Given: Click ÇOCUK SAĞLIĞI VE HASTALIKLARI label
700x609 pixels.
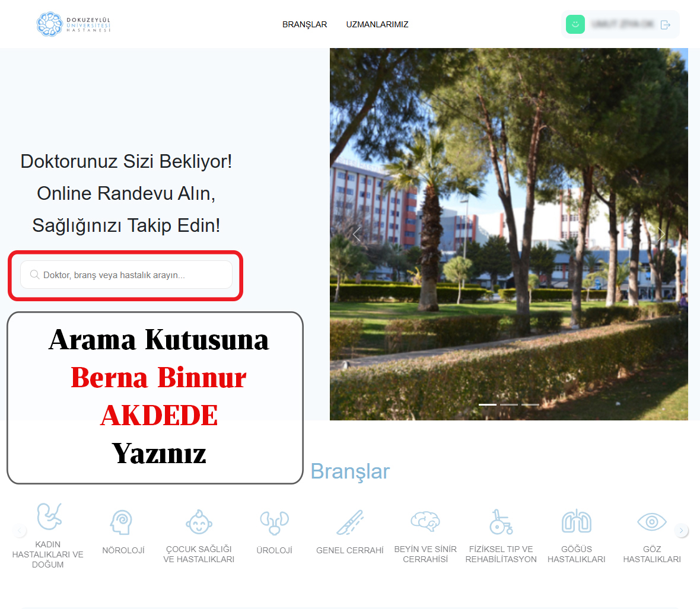Looking at the screenshot, I should pyautogui.click(x=199, y=554).
